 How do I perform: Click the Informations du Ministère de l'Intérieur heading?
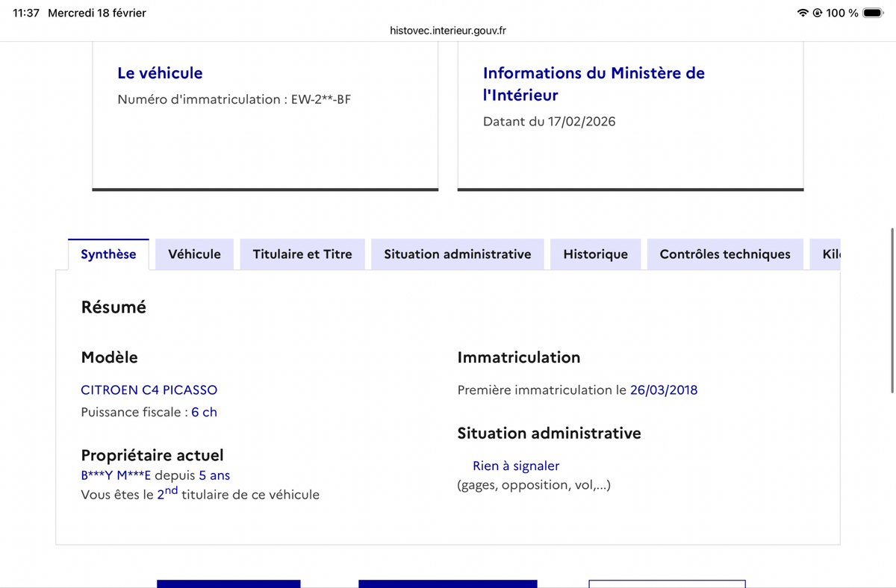pos(594,84)
